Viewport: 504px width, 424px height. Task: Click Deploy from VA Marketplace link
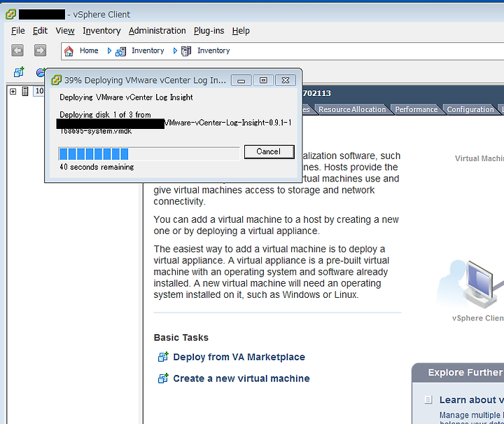[239, 357]
